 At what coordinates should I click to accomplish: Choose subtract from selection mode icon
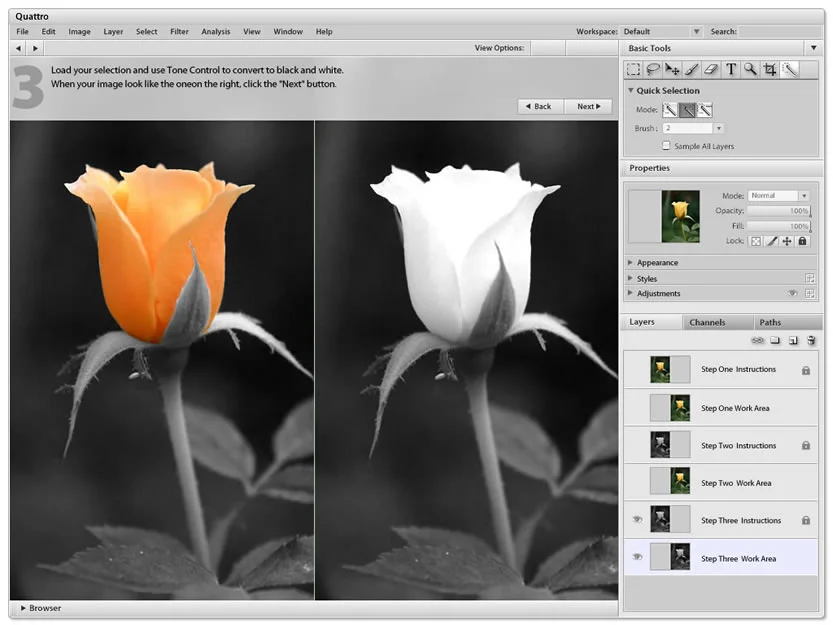(x=704, y=110)
